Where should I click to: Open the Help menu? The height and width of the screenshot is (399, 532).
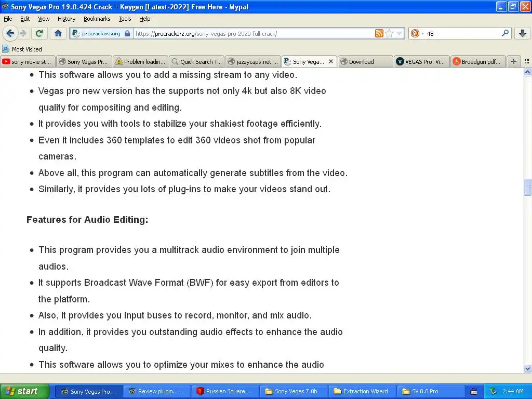(x=145, y=19)
